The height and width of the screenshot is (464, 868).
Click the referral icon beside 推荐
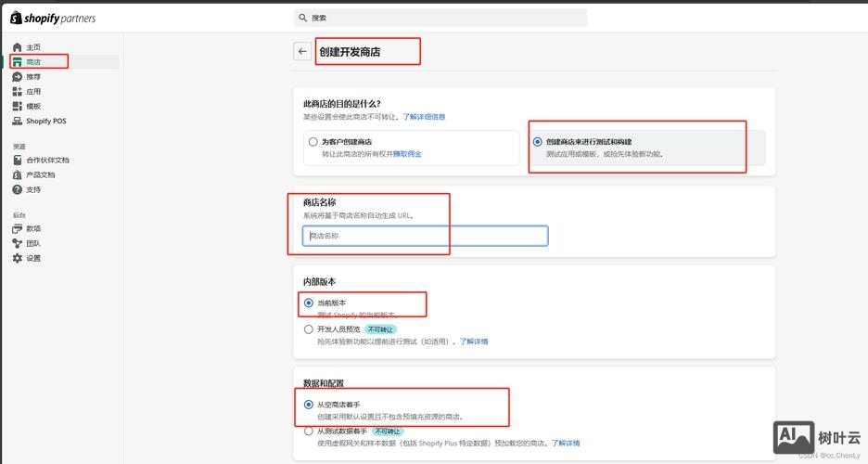coord(18,76)
